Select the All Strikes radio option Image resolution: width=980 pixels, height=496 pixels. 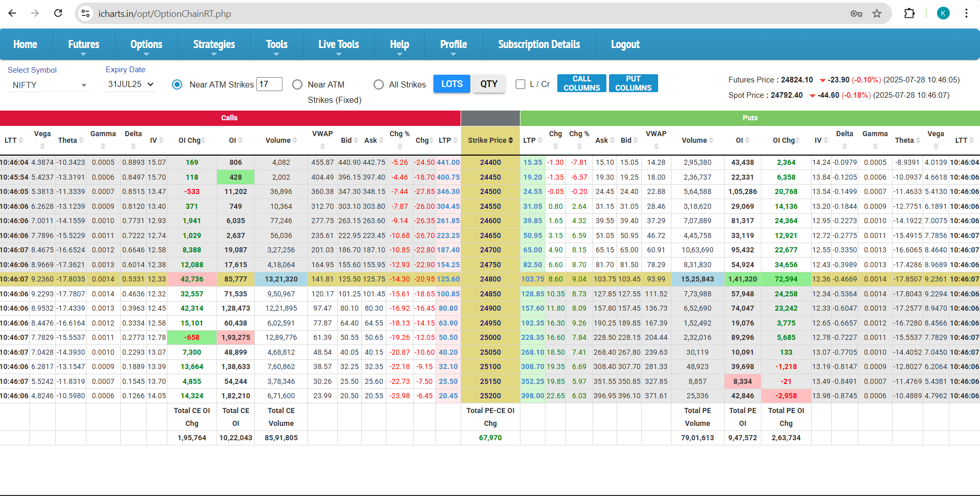[x=379, y=84]
